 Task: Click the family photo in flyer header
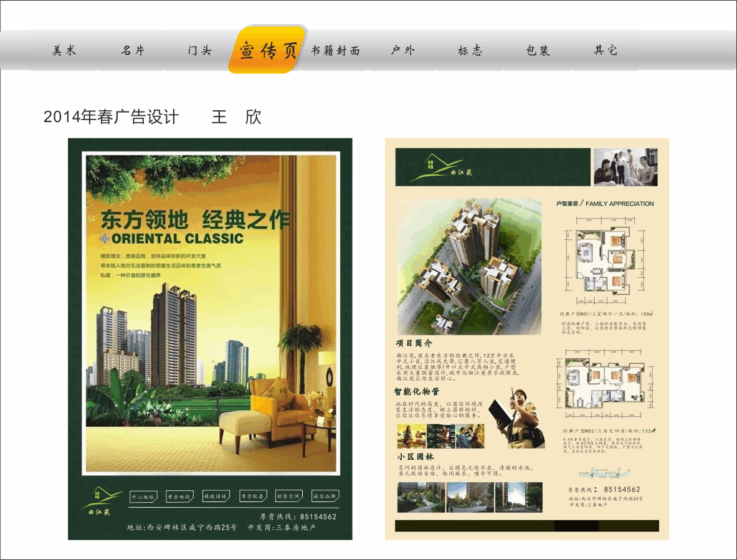[625, 167]
